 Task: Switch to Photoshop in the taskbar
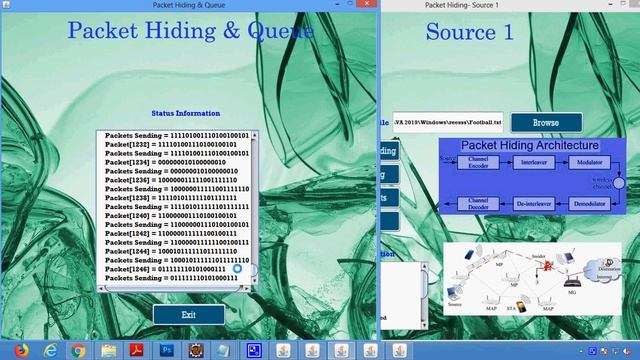click(x=167, y=351)
